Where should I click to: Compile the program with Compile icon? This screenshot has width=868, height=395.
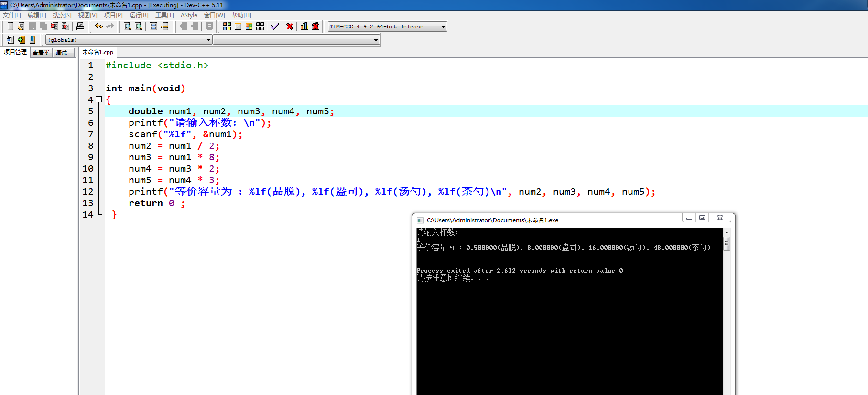pos(227,26)
